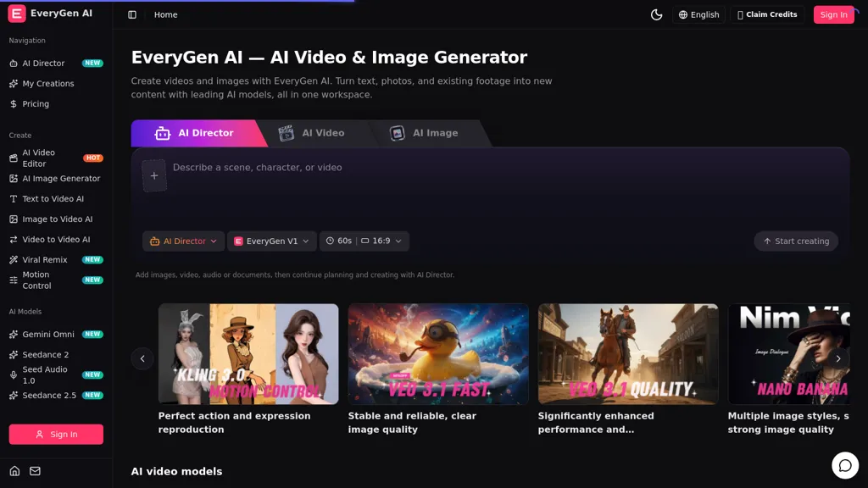Open the 60s 16:9 settings dropdown
The image size is (868, 488).
click(364, 241)
